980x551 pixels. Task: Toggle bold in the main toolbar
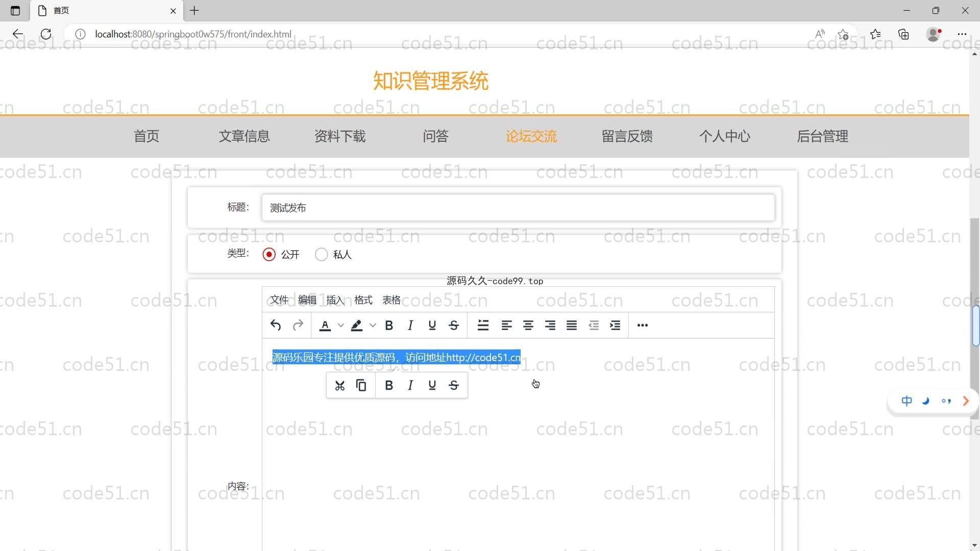pos(389,325)
